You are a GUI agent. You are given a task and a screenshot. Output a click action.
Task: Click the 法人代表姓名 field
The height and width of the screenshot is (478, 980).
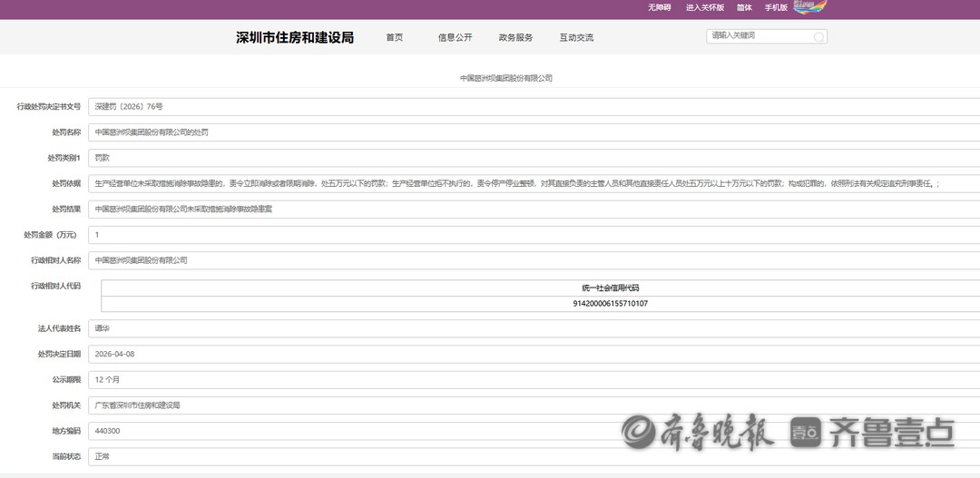(534, 328)
